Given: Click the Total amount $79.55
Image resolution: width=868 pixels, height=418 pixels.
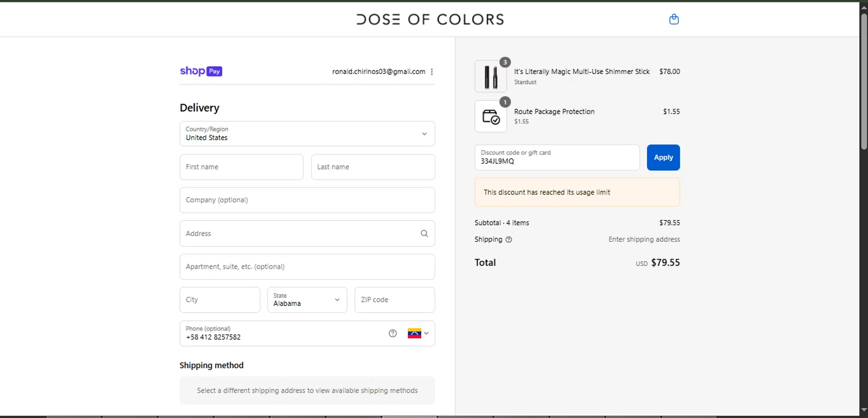Looking at the screenshot, I should pos(665,262).
